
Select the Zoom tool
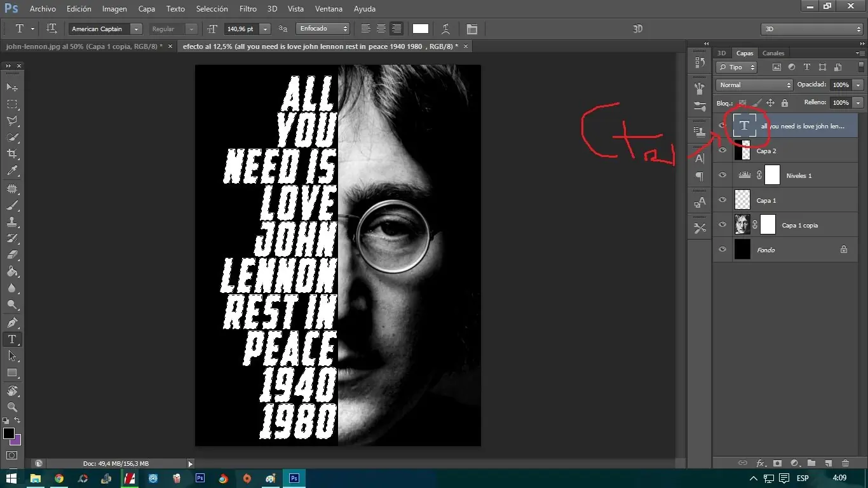(11, 407)
